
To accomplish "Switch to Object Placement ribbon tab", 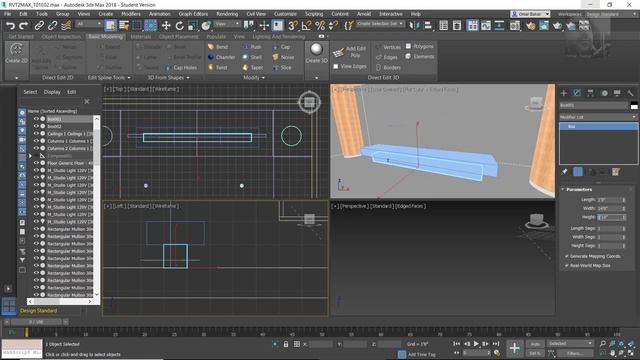I will (178, 36).
